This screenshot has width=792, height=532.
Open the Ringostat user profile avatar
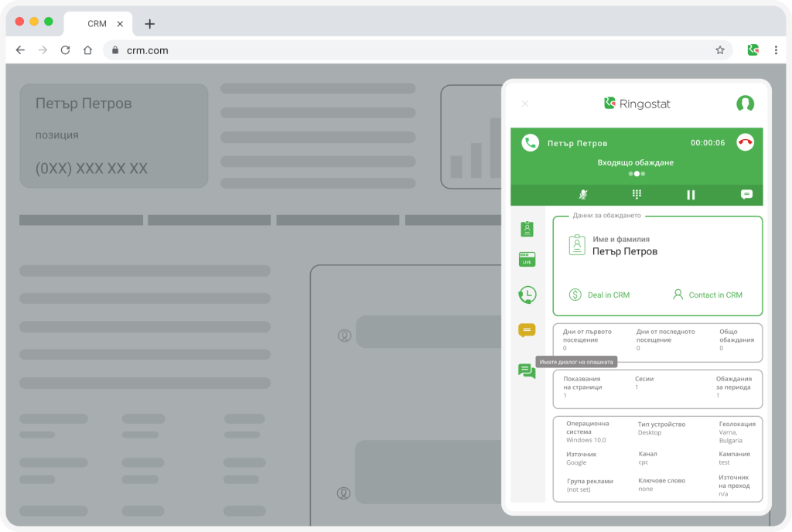coord(745,104)
